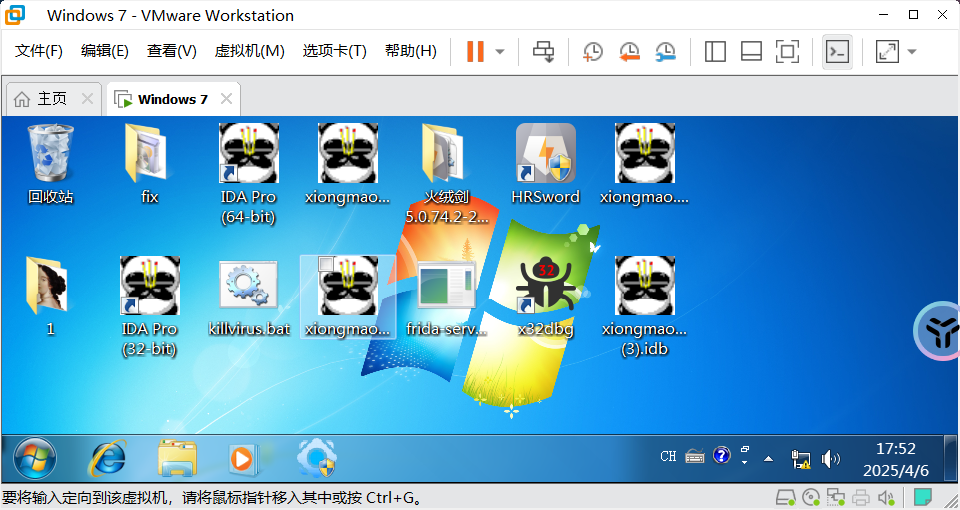960x510 pixels.
Task: Select the HRSword shortcut icon
Action: pos(546,163)
